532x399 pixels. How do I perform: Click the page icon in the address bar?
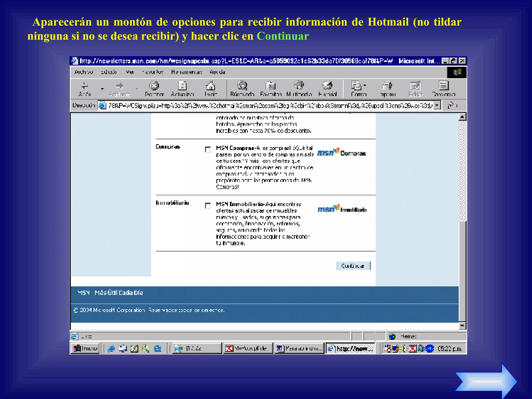[x=103, y=105]
